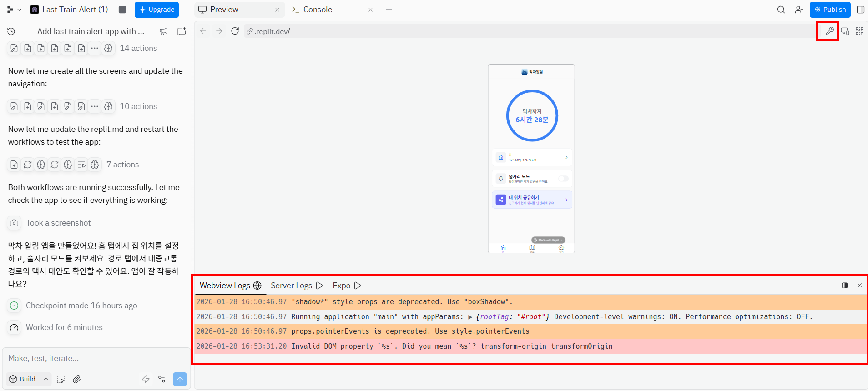Toggle the side panel layout icon at top right

(x=861, y=10)
